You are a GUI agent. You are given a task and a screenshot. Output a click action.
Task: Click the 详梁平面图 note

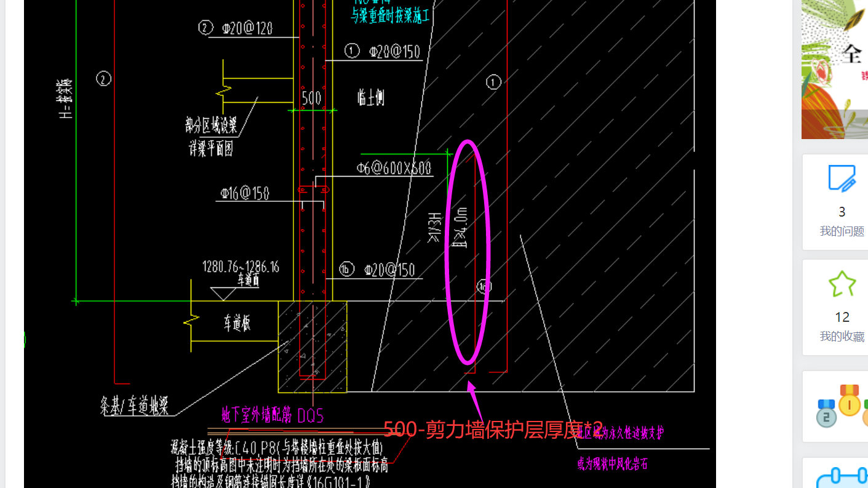pos(211,149)
